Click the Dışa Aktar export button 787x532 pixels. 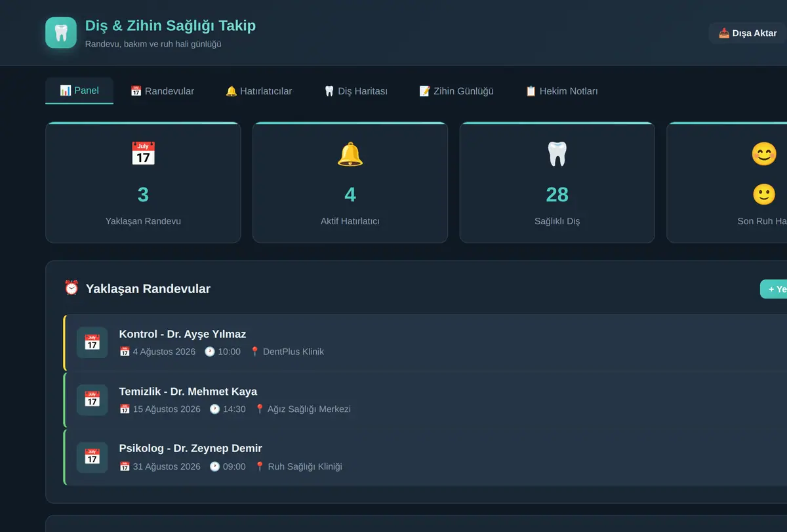point(748,33)
